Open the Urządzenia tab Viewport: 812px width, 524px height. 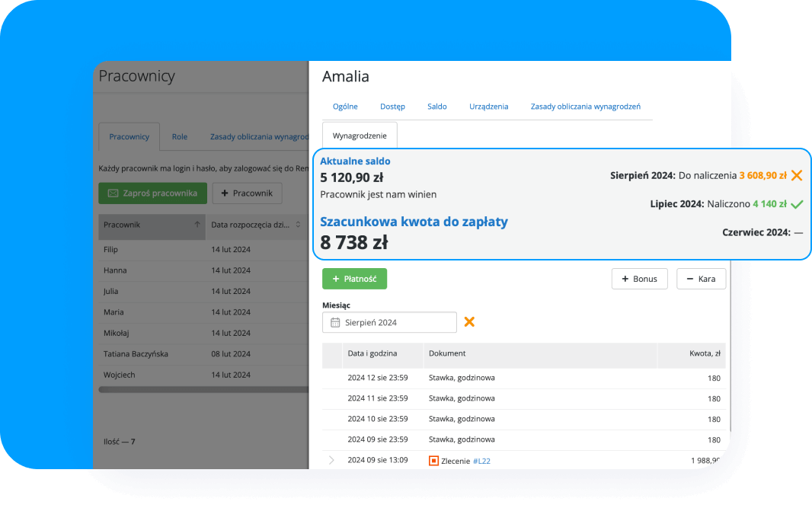click(x=488, y=107)
